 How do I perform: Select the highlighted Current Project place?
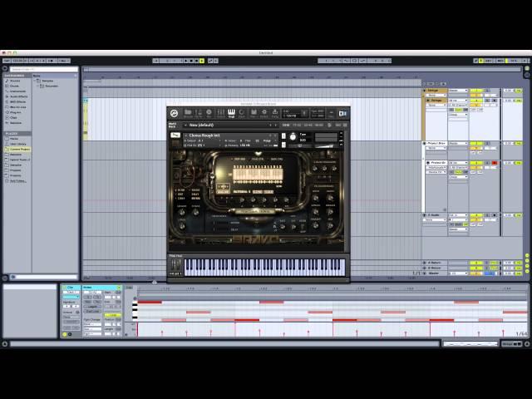click(x=17, y=150)
